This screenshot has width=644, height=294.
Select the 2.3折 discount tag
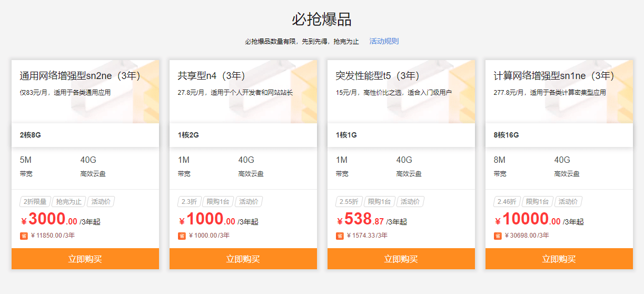[x=189, y=201]
